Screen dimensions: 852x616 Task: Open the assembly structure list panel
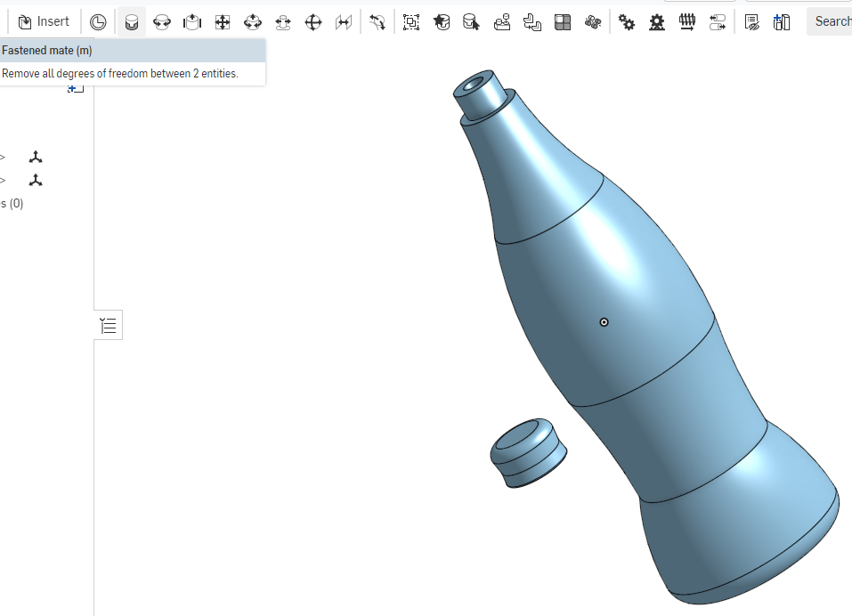click(108, 324)
